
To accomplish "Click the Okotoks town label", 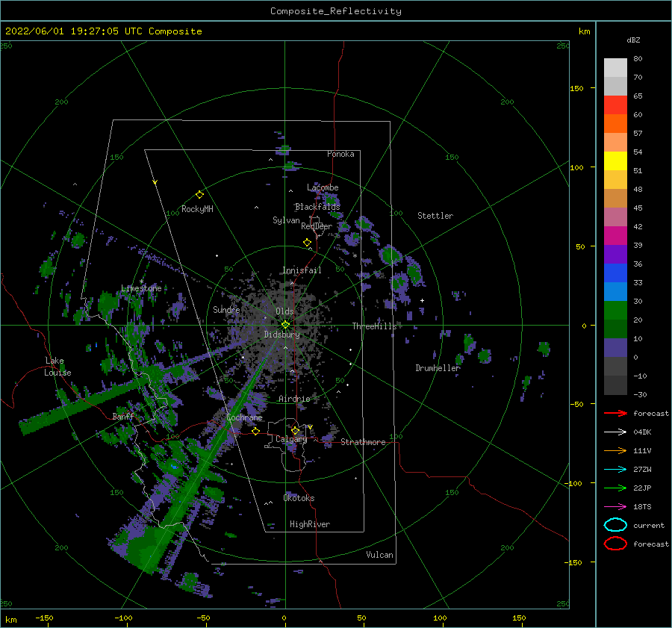I will (299, 498).
